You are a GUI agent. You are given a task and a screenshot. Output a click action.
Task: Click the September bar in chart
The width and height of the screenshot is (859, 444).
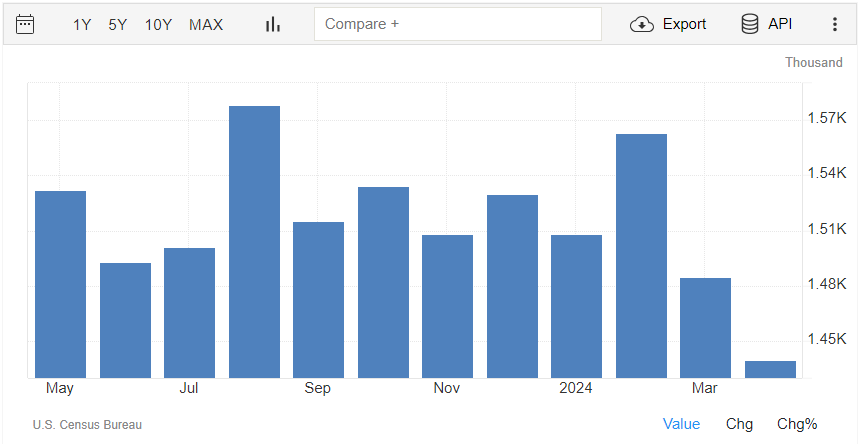318,300
